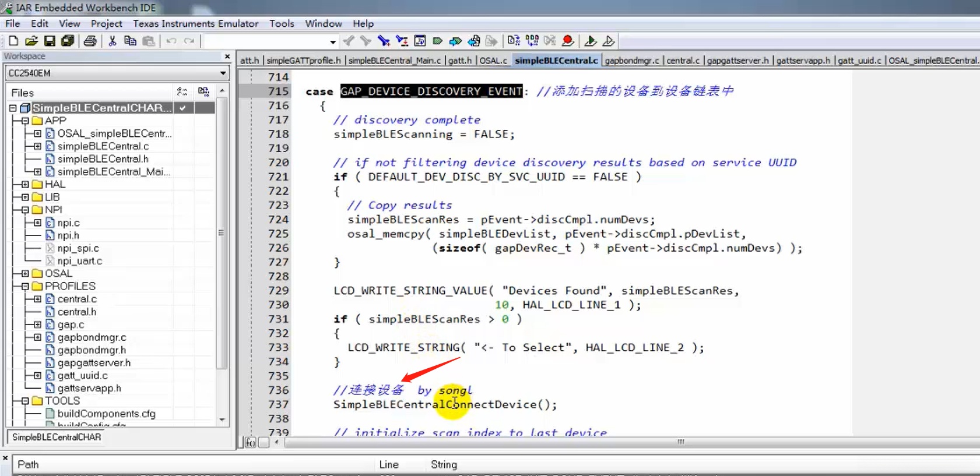
Task: Expand the OSAL folder node
Action: pos(25,273)
